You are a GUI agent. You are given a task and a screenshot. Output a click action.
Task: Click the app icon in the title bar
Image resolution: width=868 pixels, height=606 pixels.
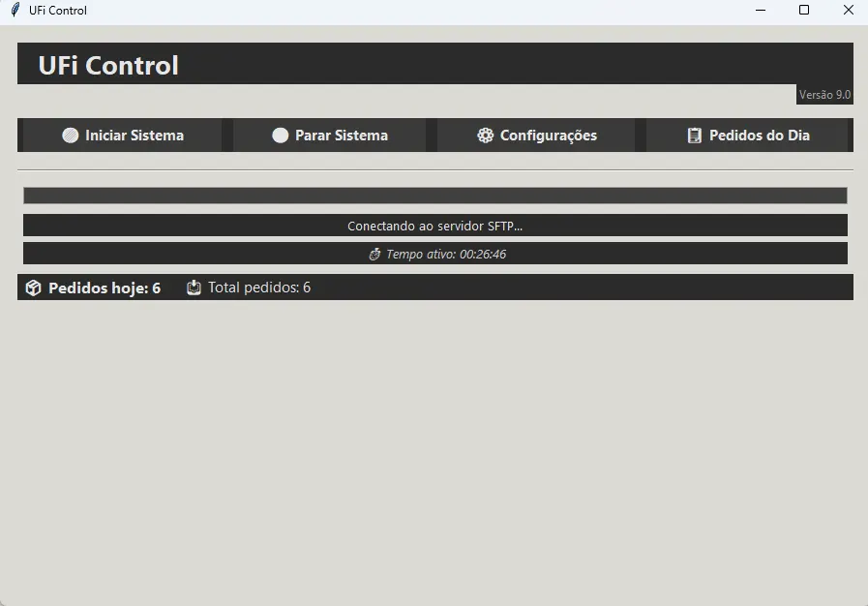point(15,11)
